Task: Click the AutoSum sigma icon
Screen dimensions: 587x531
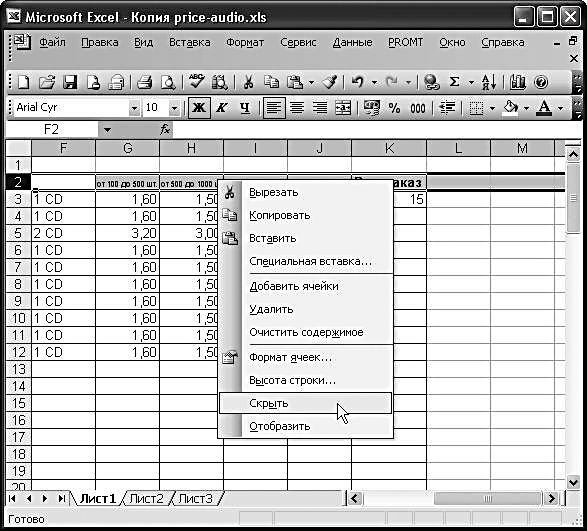Action: coord(454,82)
